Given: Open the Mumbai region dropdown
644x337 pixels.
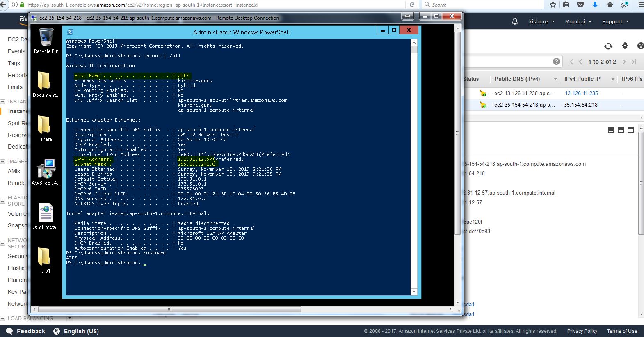Looking at the screenshot, I should coord(578,21).
